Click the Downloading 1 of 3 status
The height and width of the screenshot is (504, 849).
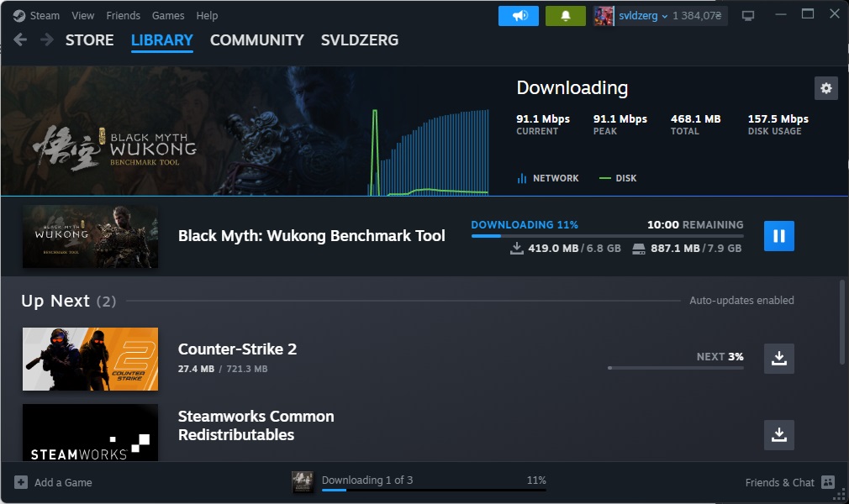[367, 480]
